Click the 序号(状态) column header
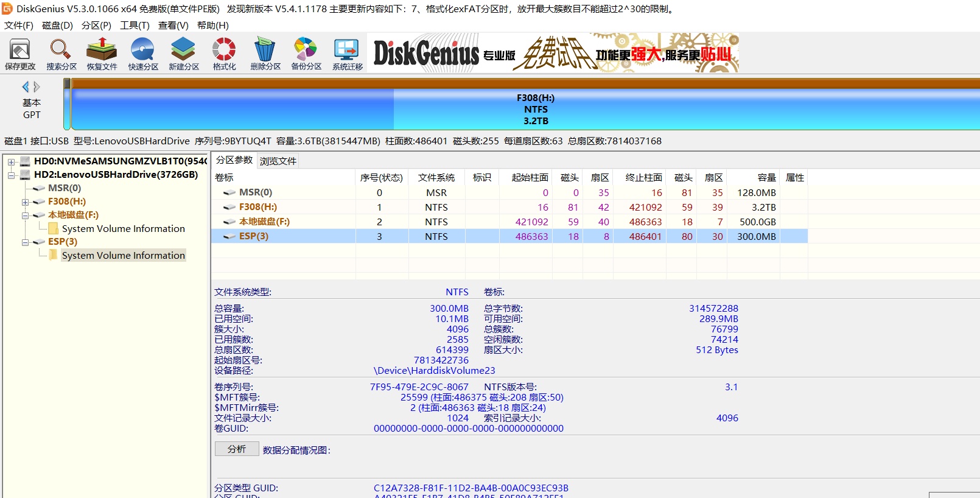 click(x=382, y=177)
